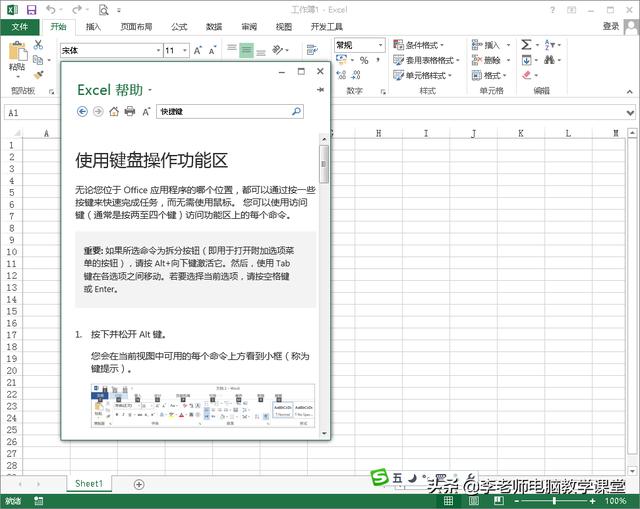Screen dimensions: 640x509
Task: Apply bottom vertical alignment
Action: (261, 52)
